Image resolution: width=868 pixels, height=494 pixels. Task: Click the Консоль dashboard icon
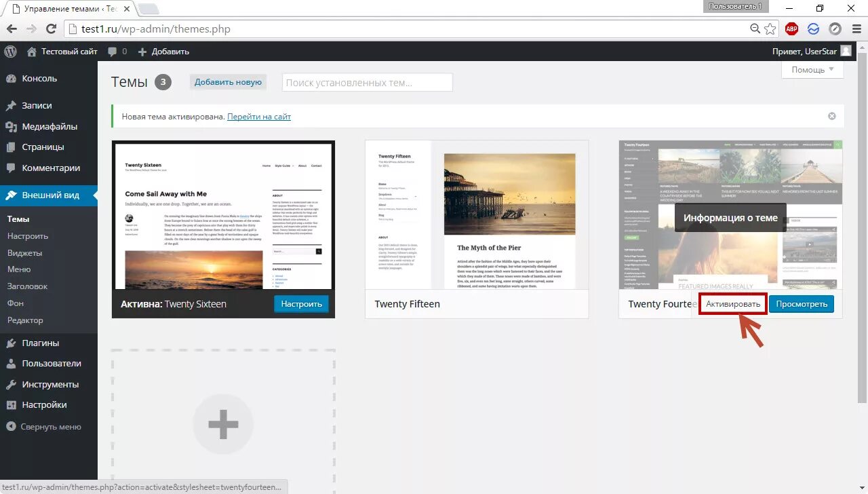click(x=11, y=79)
